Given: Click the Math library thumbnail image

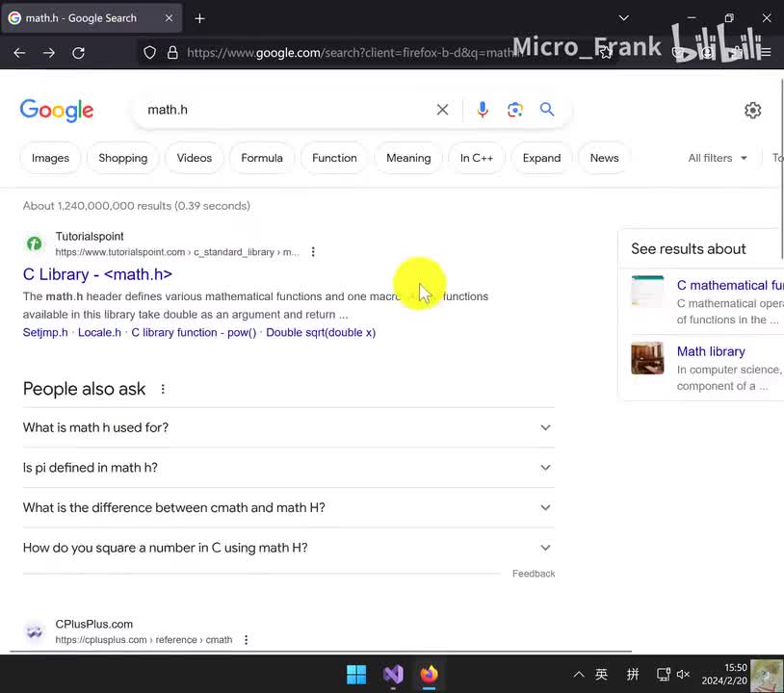Looking at the screenshot, I should [647, 358].
